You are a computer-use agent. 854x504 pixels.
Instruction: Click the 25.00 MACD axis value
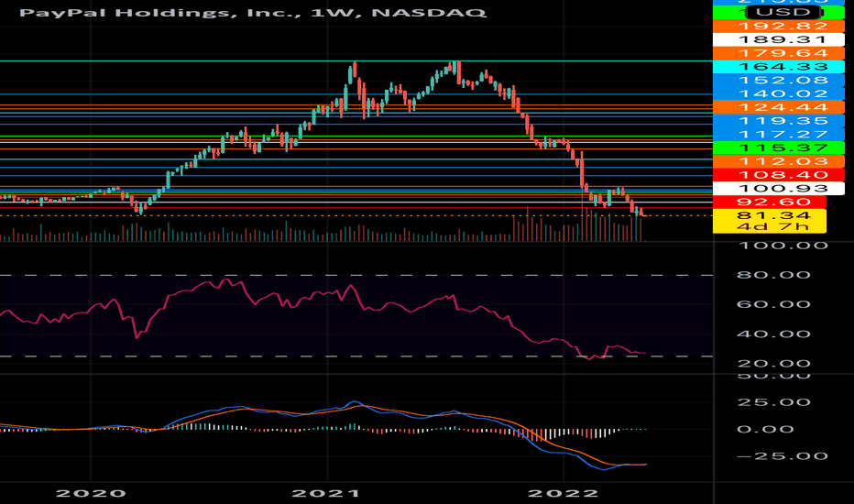pos(773,402)
